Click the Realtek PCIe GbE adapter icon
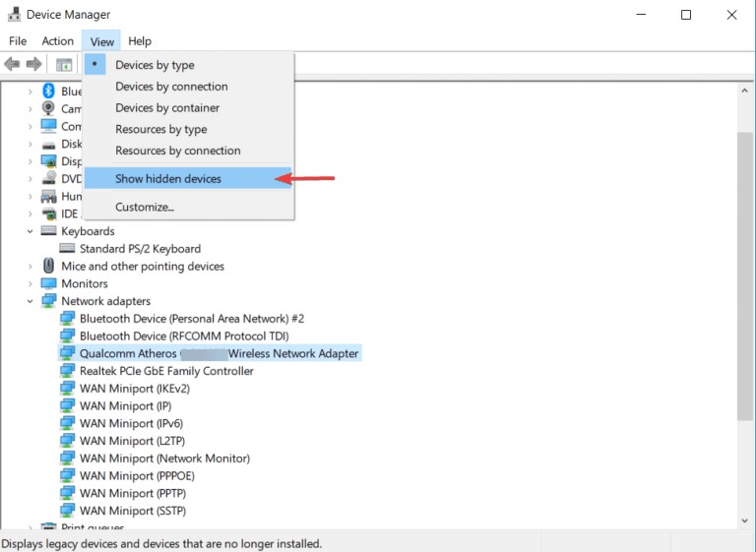The width and height of the screenshot is (756, 552). [68, 371]
